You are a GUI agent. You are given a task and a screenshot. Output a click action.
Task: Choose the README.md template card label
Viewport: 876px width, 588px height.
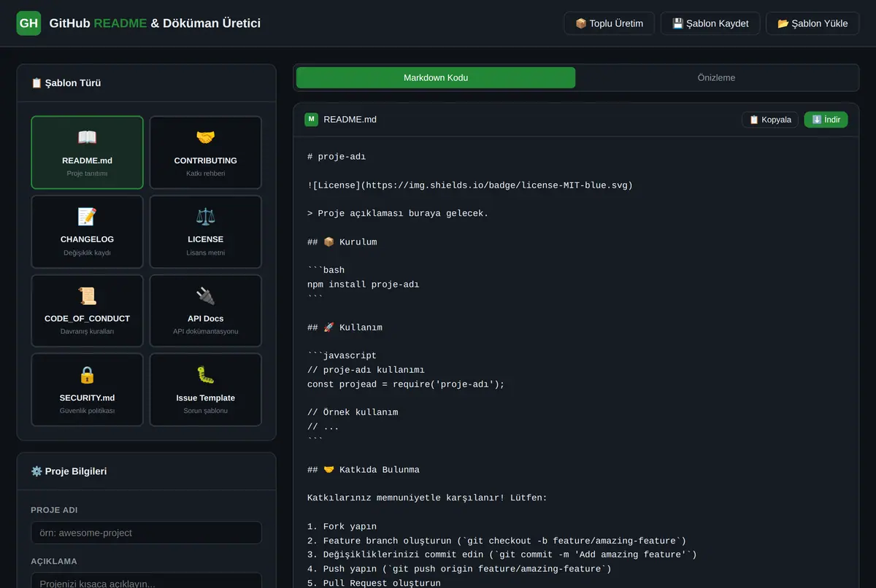click(87, 160)
